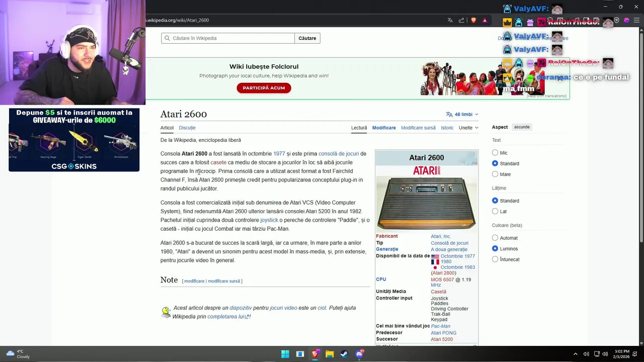
Task: Select Lat width option
Action: 495,212
